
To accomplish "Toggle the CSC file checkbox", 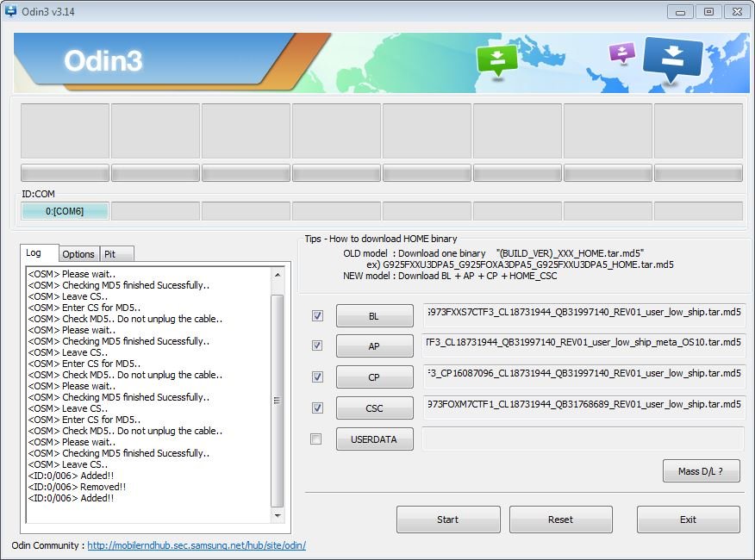I will tap(317, 408).
